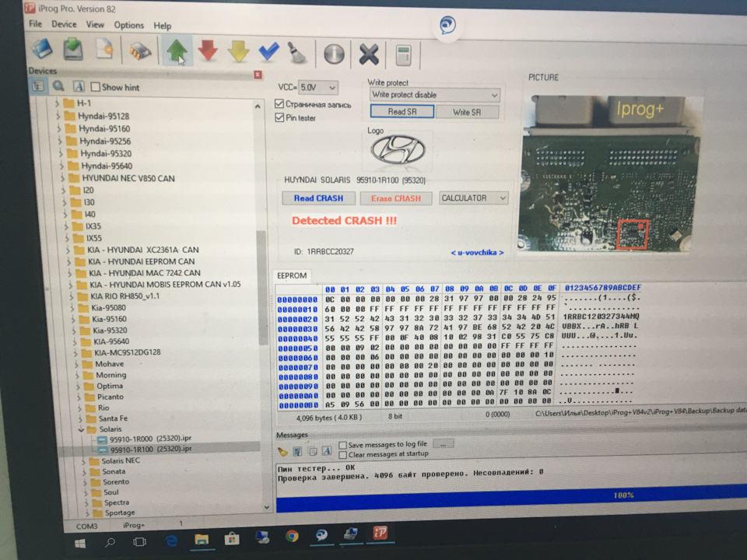Collapse the Solaris folder

coord(80,429)
